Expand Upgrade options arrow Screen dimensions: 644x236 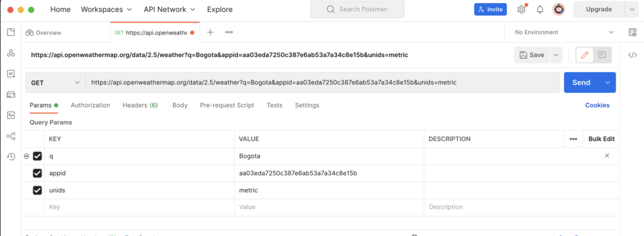coord(631,9)
